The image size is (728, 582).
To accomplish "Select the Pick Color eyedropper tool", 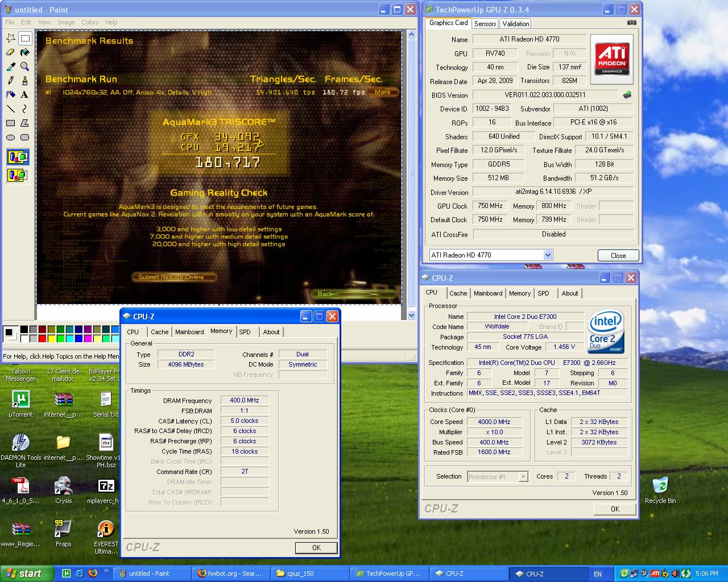I will pyautogui.click(x=10, y=66).
